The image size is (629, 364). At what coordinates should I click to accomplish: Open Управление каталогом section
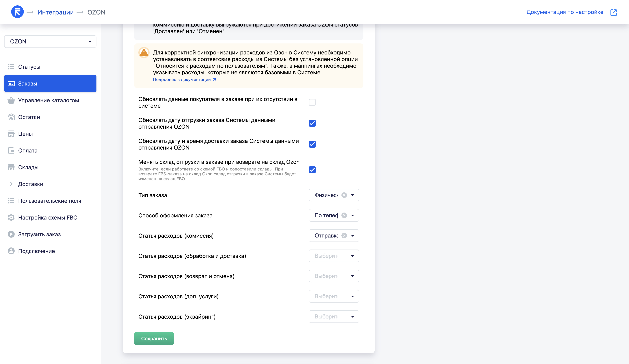pos(48,100)
